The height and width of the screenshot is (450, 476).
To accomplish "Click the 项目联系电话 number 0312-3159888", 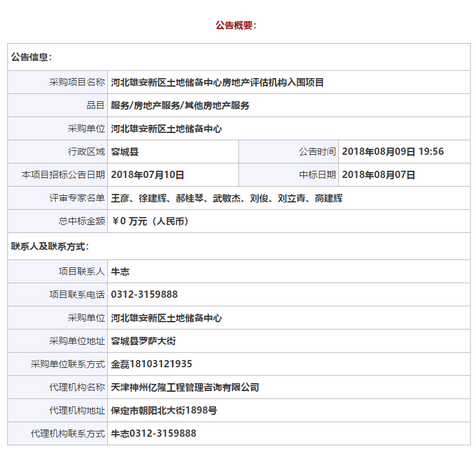I will (x=144, y=294).
